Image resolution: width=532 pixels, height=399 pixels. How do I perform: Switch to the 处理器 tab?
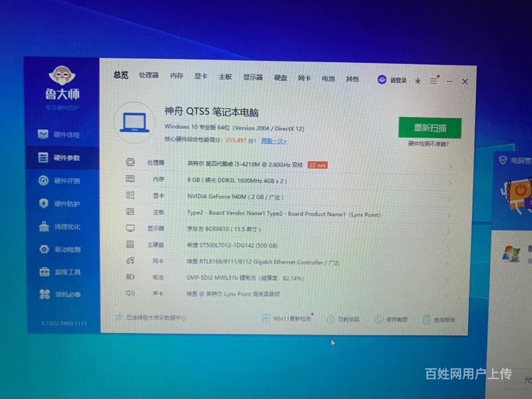[149, 75]
